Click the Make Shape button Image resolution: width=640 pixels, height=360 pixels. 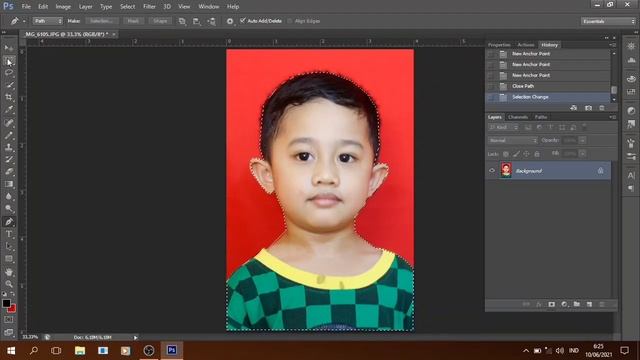[160, 21]
